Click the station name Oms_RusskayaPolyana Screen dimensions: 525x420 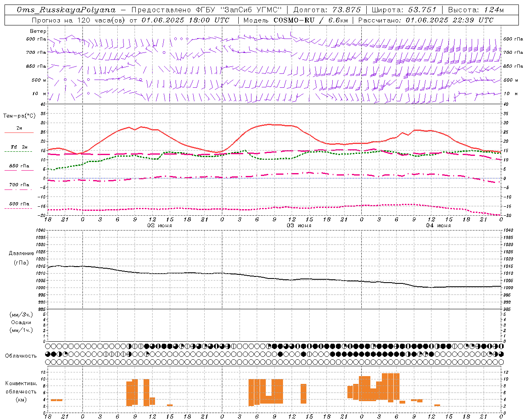click(x=66, y=10)
